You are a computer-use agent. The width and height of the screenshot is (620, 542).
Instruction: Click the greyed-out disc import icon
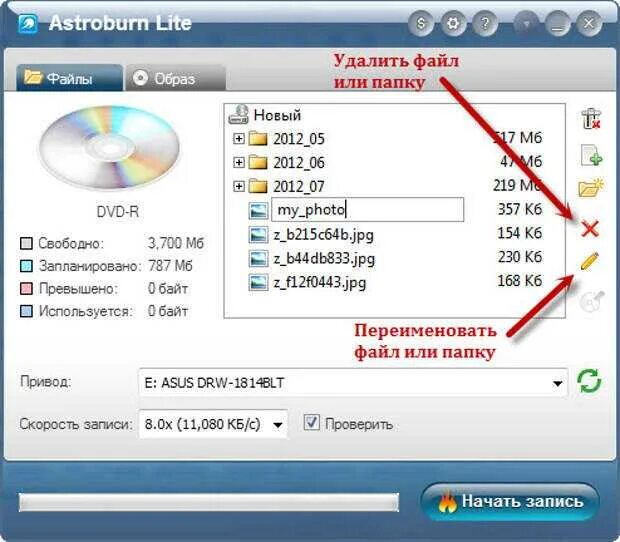[592, 302]
